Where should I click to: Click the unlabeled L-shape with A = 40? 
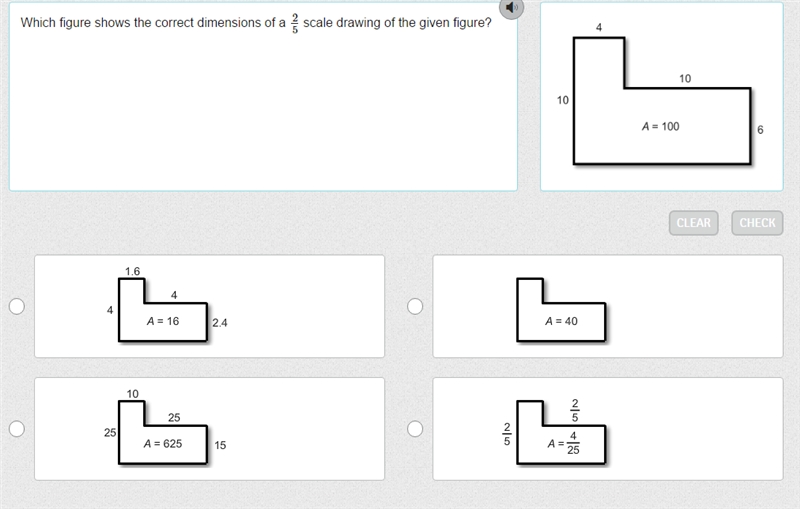[561, 310]
